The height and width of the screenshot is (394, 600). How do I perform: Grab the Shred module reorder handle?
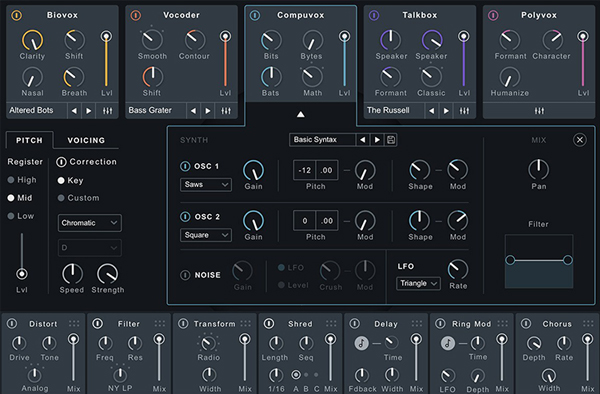pos(331,324)
